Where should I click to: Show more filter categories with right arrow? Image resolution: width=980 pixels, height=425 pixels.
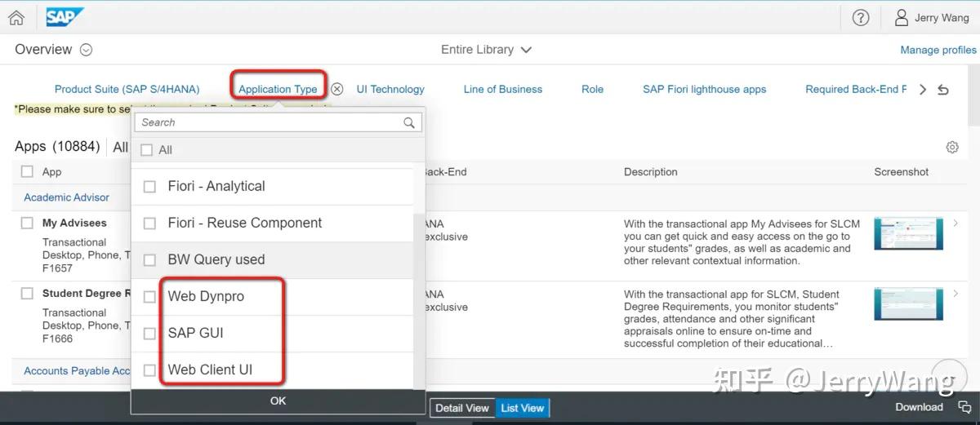coord(923,90)
